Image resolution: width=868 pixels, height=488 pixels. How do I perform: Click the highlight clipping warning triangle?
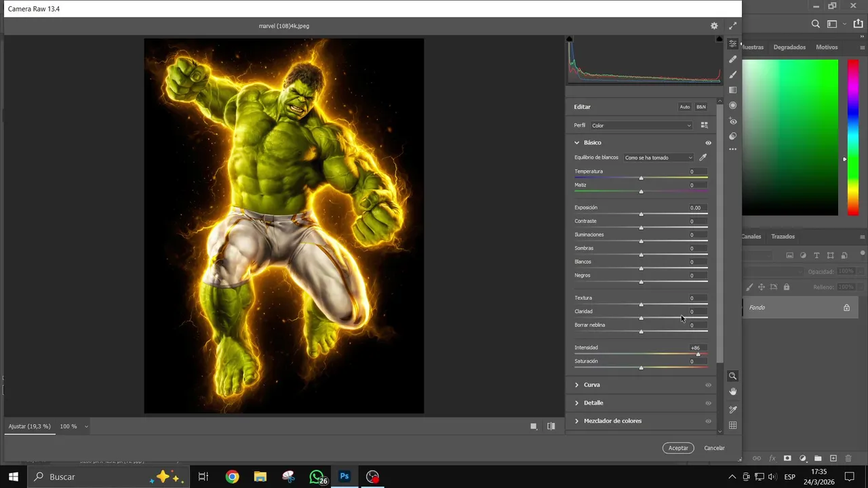719,39
